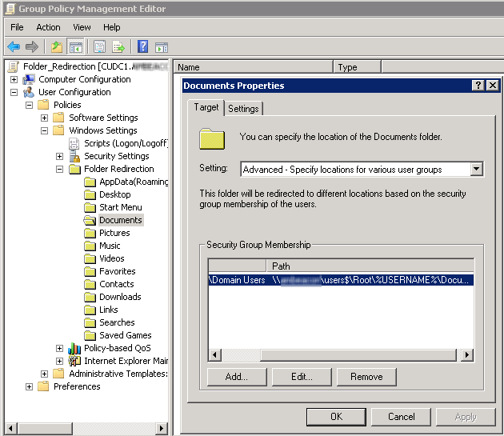Open the Action menu
The image size is (504, 436).
(x=48, y=27)
